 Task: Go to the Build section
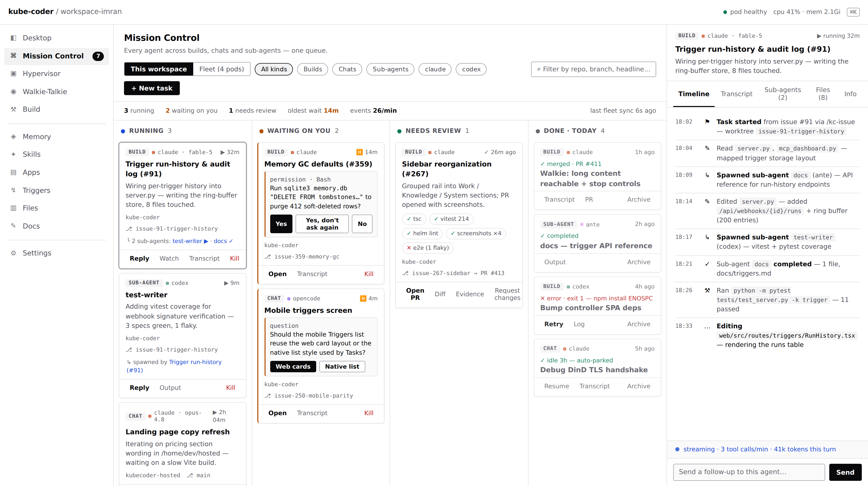(56, 109)
